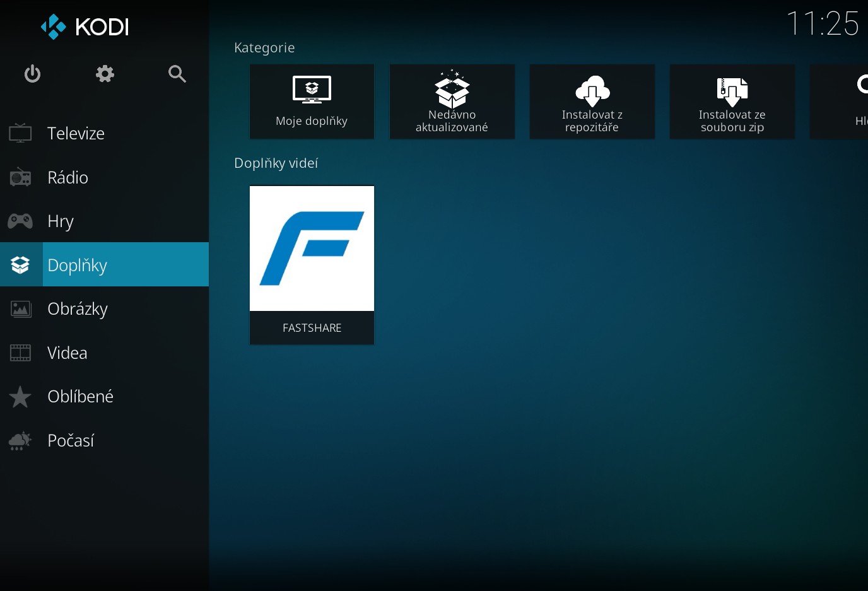This screenshot has height=591, width=868.
Task: Open the Nedávno aktualizované tile
Action: (x=452, y=102)
